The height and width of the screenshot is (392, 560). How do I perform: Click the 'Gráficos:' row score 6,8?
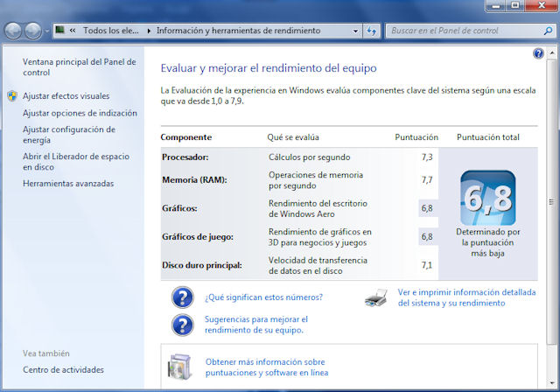tap(427, 208)
